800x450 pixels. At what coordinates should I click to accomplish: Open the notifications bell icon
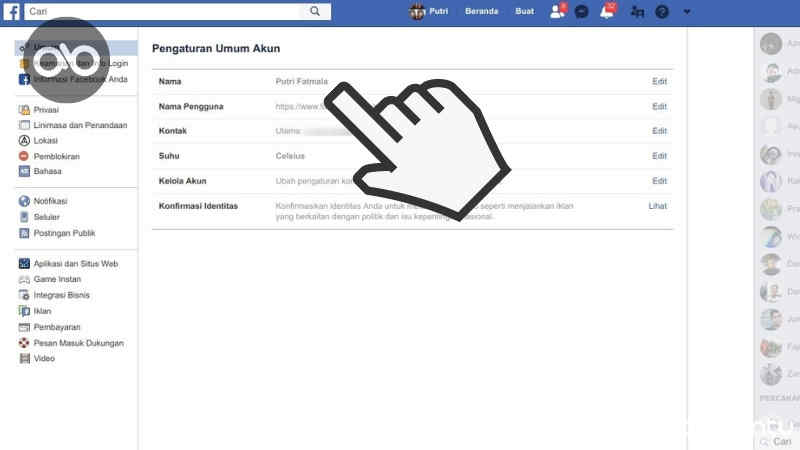pyautogui.click(x=607, y=11)
